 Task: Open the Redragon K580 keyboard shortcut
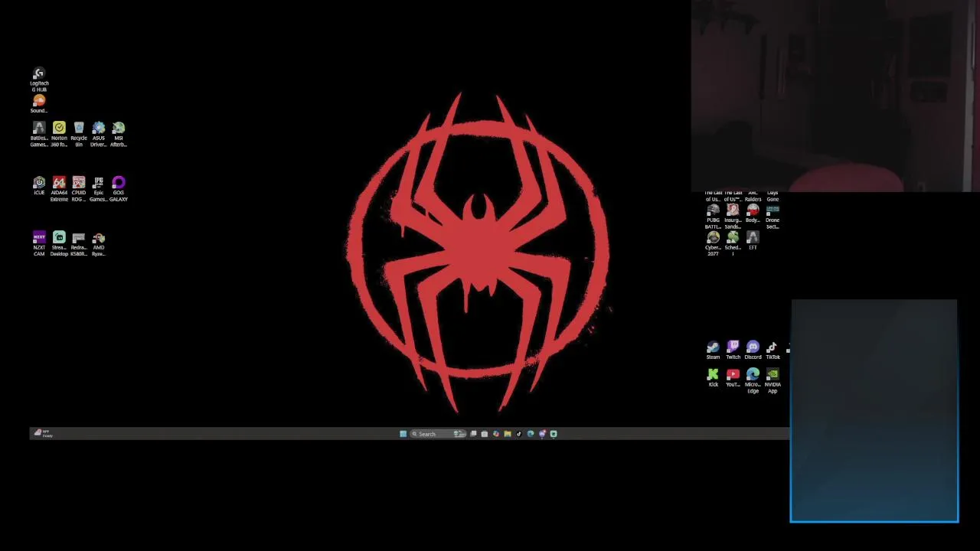coord(79,244)
